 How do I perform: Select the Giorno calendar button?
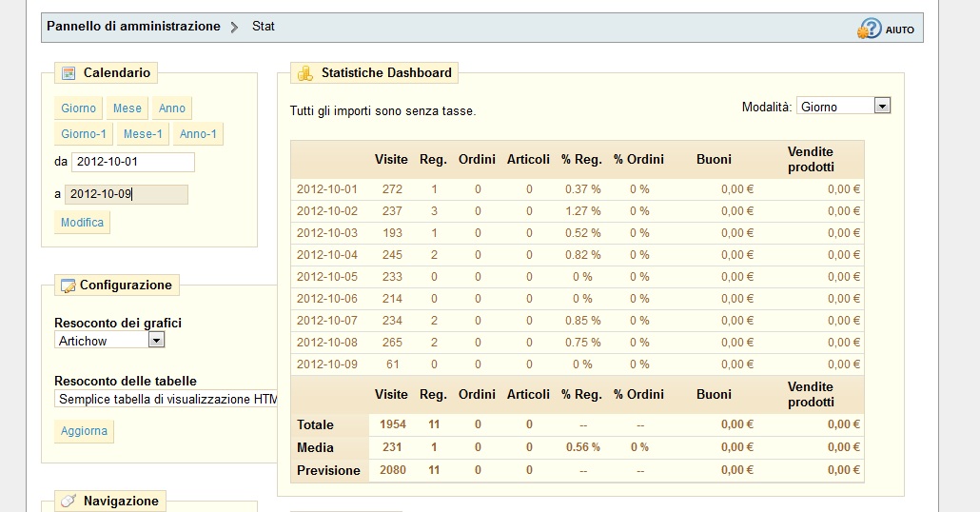pyautogui.click(x=79, y=108)
